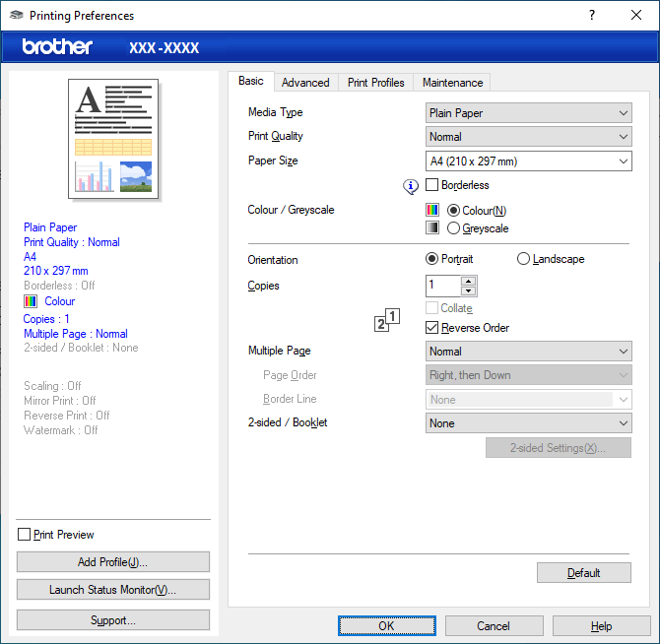
Task: Choose Landscape orientation
Action: [x=523, y=259]
